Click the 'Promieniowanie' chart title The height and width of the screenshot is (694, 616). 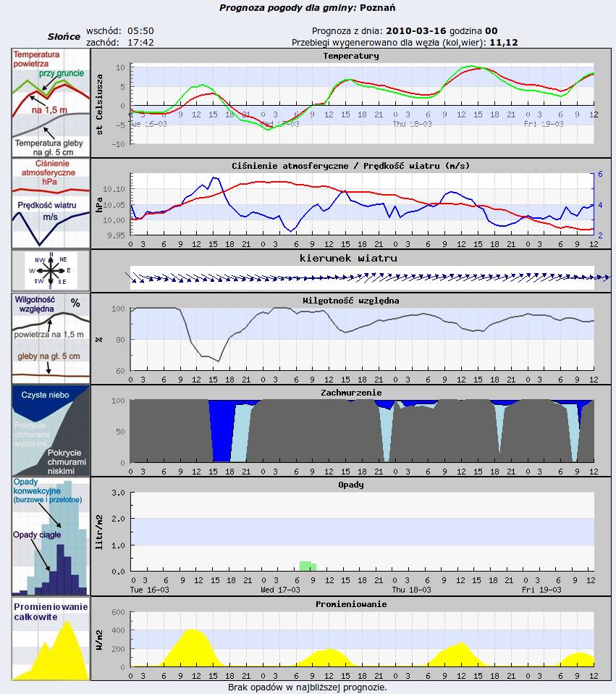point(351,604)
